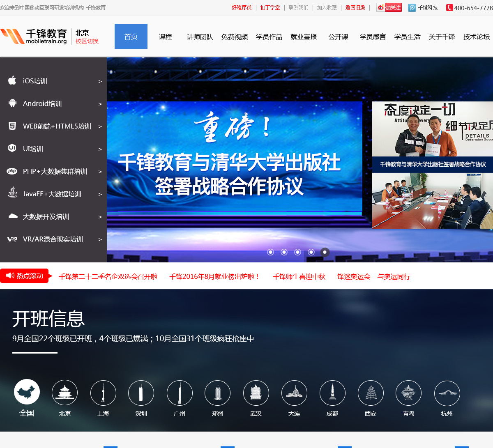Select the 全国 China map icon
493x448 pixels.
pos(27,392)
